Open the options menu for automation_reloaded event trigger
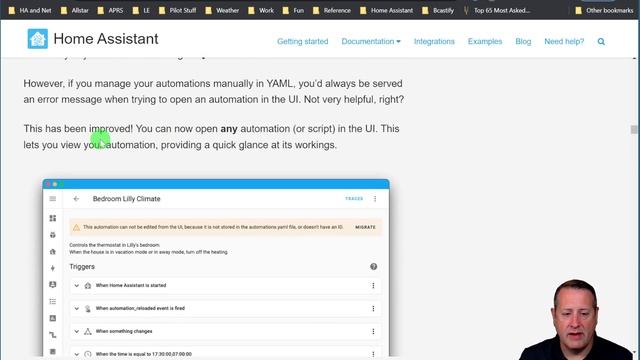The image size is (640, 360). pyautogui.click(x=373, y=309)
